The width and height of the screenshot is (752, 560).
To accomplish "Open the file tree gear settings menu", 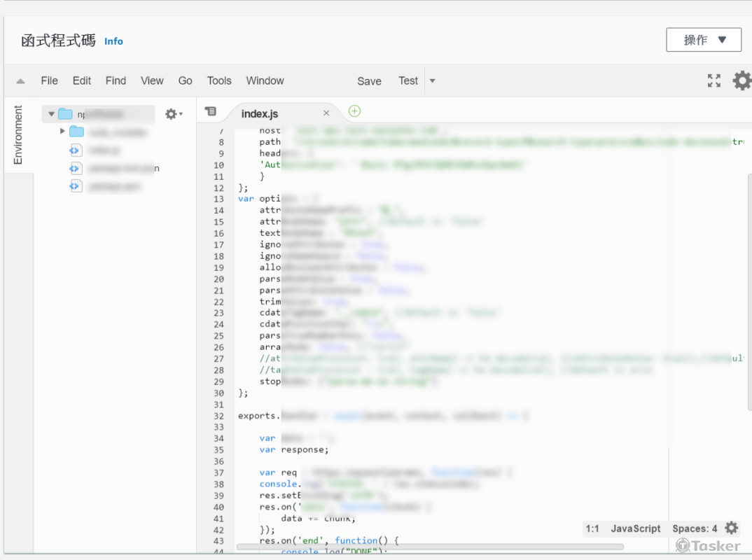I will point(173,114).
